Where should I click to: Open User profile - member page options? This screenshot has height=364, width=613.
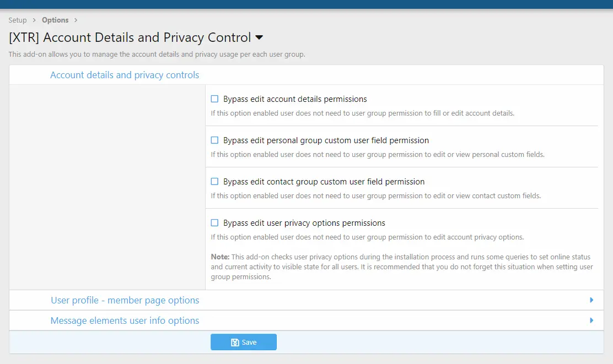point(125,300)
